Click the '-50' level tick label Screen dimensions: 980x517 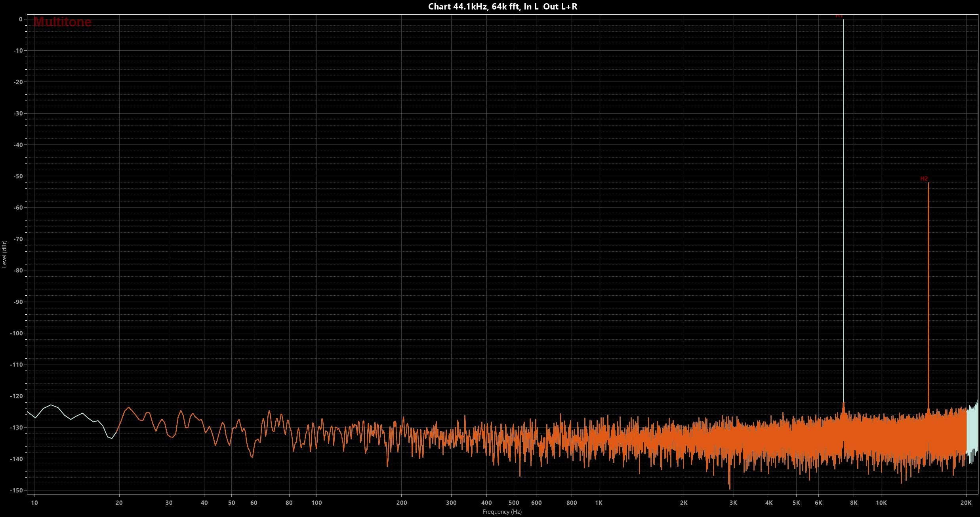[17, 176]
